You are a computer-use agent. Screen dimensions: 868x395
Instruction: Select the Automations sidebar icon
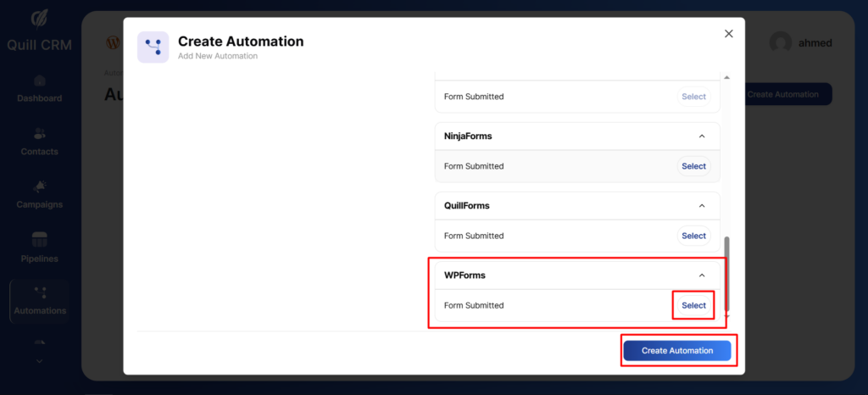click(x=39, y=293)
